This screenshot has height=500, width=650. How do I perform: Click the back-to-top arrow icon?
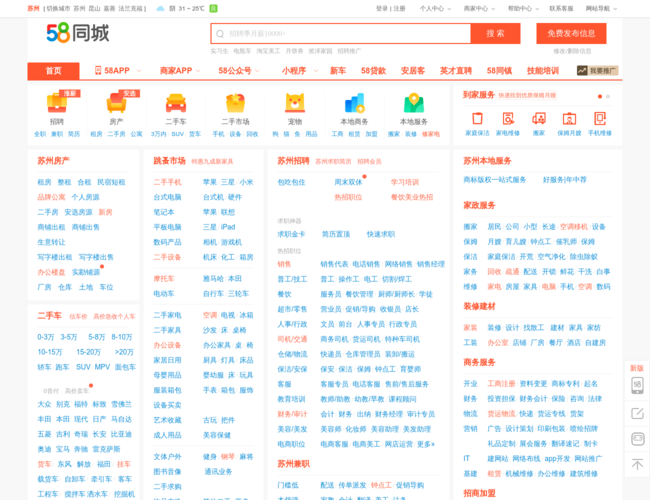tap(637, 464)
